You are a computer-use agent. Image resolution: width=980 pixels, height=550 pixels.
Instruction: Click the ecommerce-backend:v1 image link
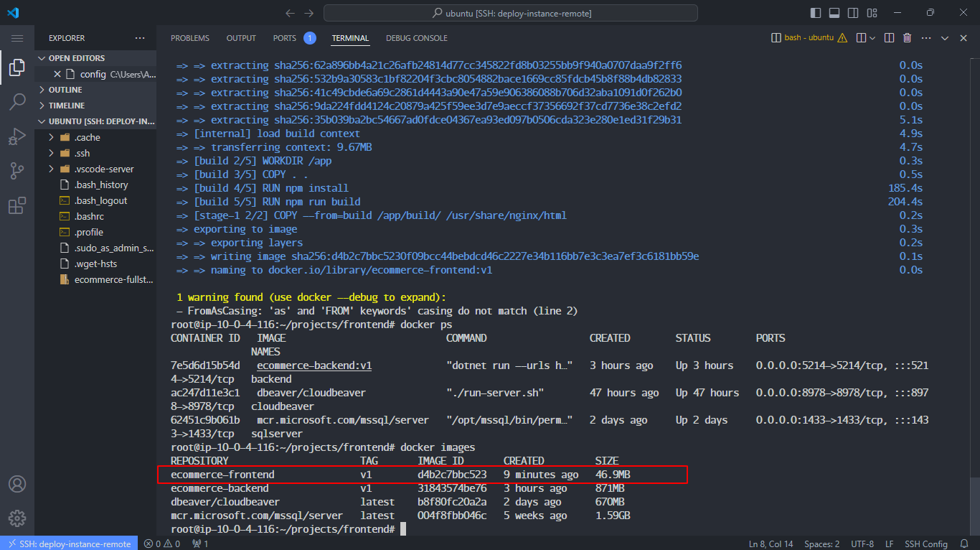click(314, 365)
